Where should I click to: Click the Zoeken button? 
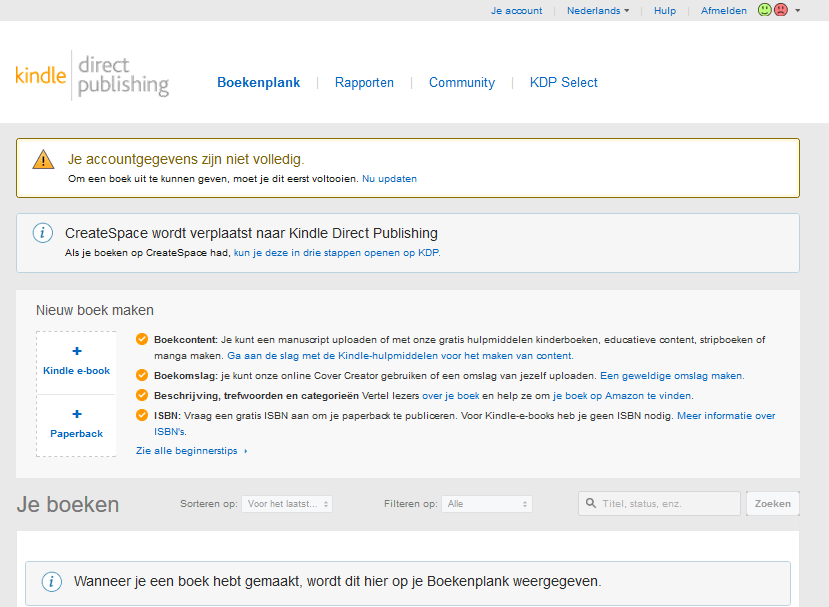772,503
